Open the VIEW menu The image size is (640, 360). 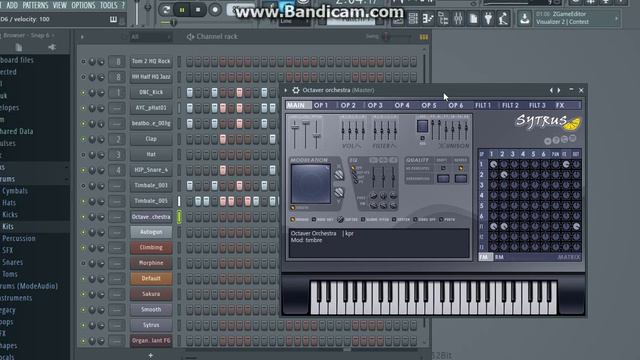60,5
